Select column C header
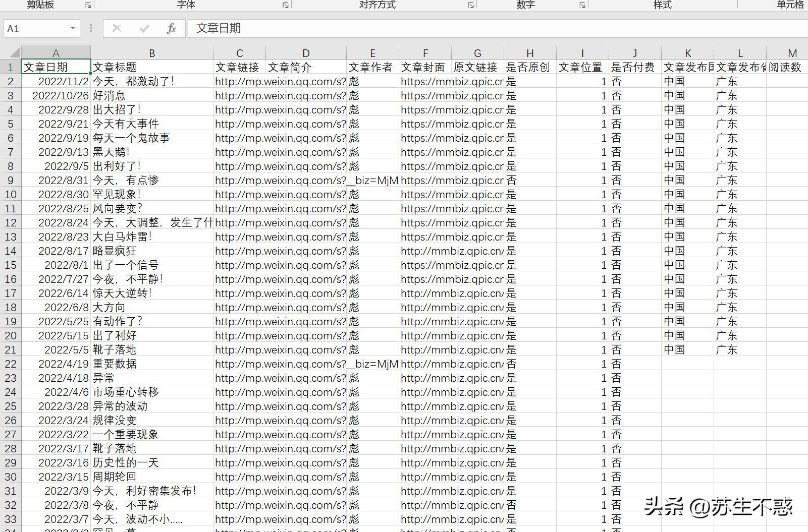This screenshot has height=532, width=808. (x=240, y=53)
